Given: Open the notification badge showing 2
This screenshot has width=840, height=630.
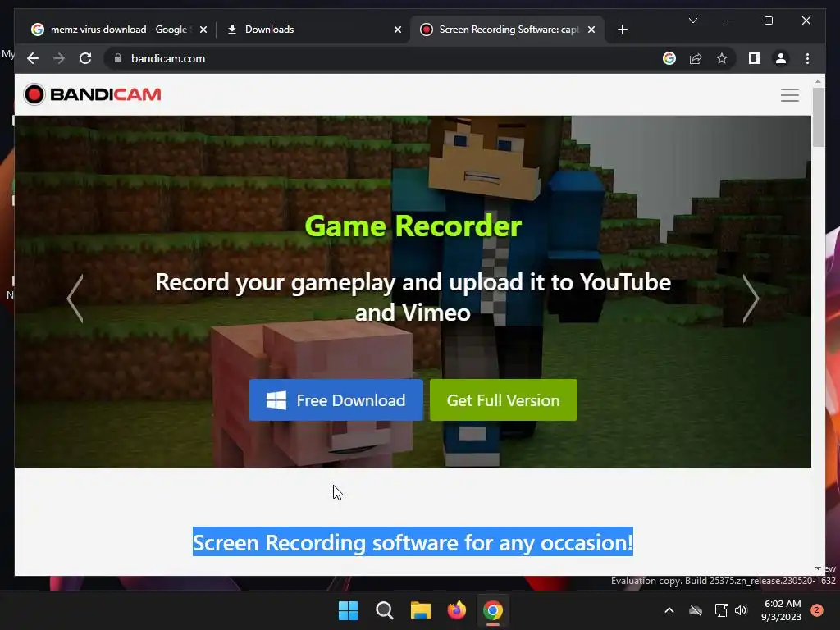Looking at the screenshot, I should pyautogui.click(x=817, y=610).
